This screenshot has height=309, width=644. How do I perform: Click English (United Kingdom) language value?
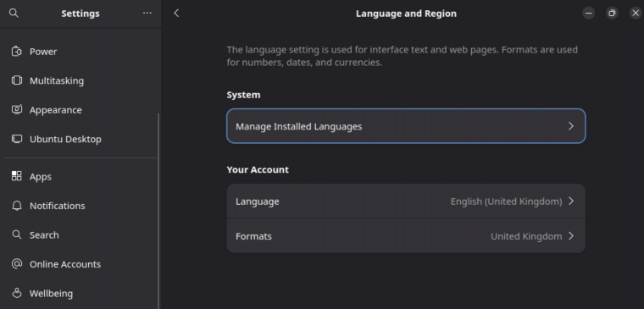(x=506, y=201)
